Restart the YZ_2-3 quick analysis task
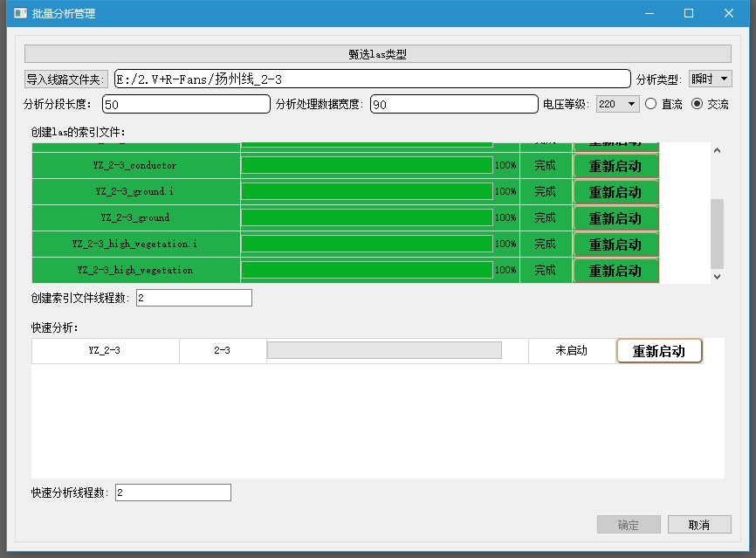 click(659, 351)
